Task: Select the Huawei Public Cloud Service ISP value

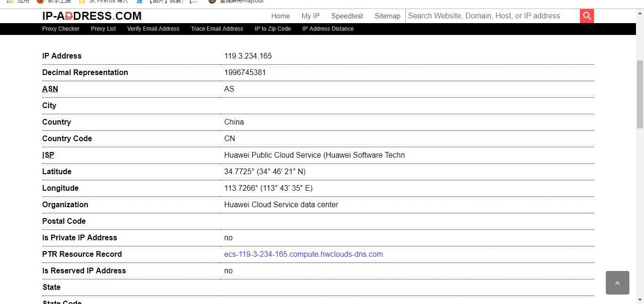Action: click(314, 155)
